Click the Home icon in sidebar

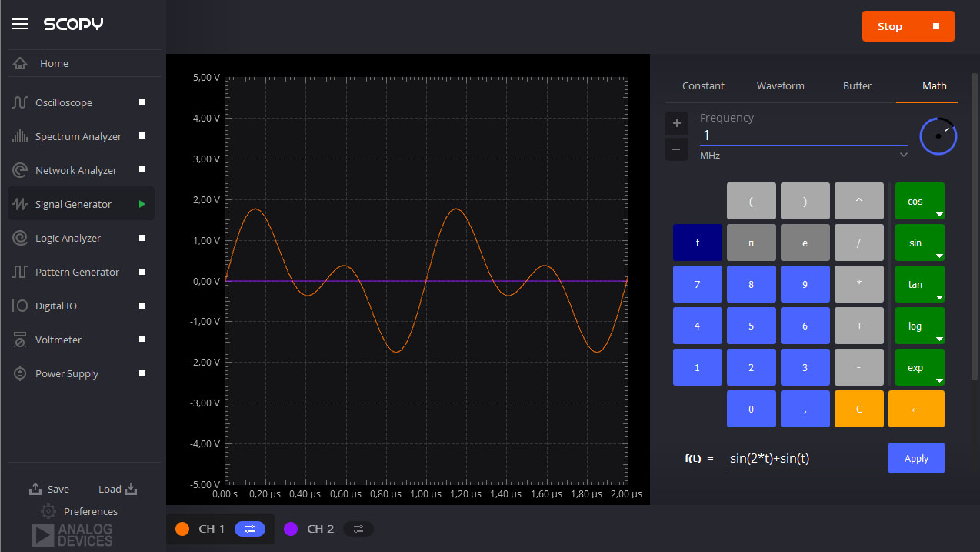click(x=20, y=64)
